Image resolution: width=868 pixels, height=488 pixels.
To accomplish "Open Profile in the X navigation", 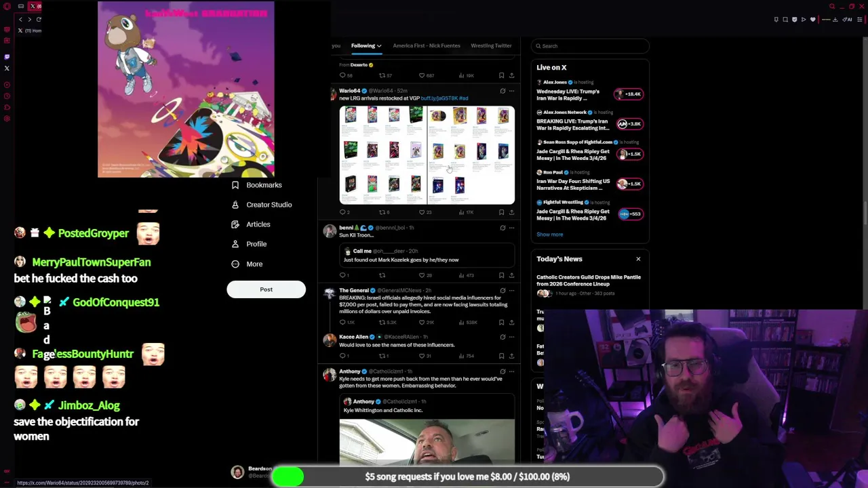I will [x=249, y=244].
